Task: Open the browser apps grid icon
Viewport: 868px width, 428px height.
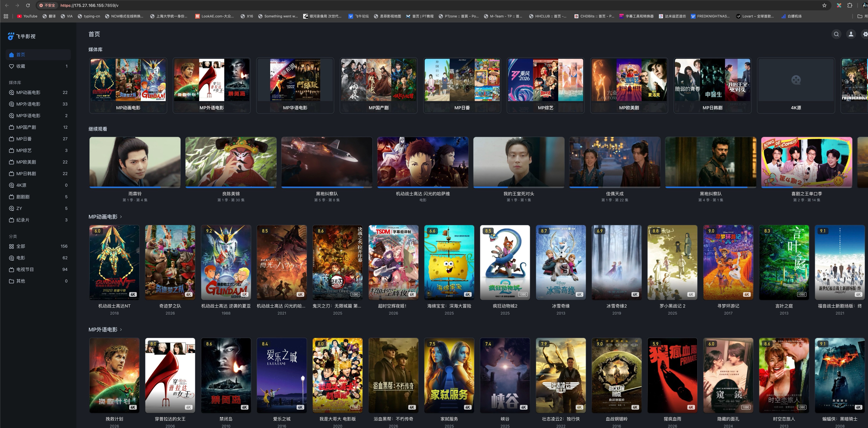Action: tap(6, 16)
